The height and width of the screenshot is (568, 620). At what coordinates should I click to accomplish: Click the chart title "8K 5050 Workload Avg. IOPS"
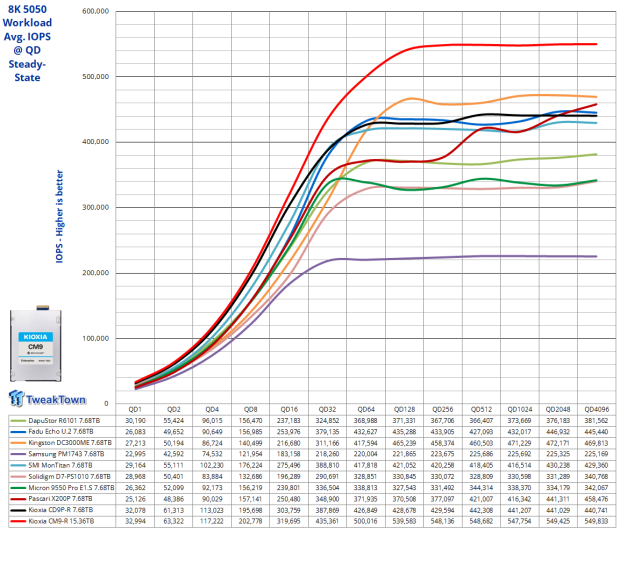point(27,43)
